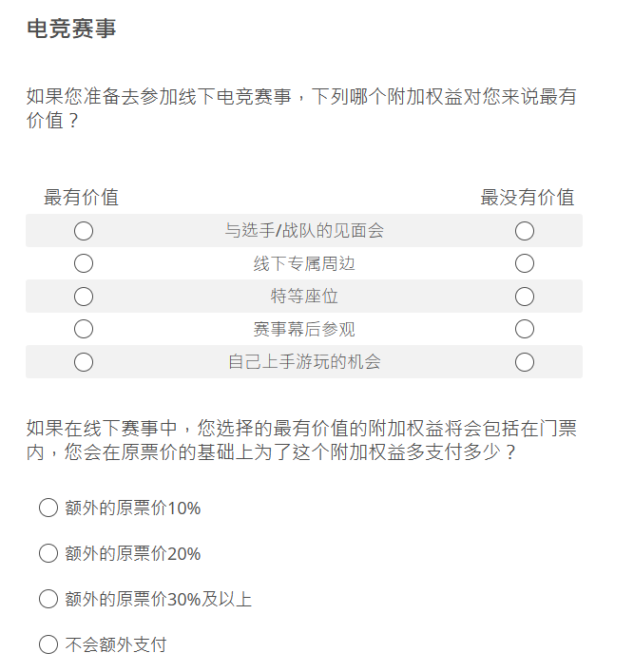Select 最没有价值 for 赛事幕后参观
The height and width of the screenshot is (672, 634).
point(525,329)
